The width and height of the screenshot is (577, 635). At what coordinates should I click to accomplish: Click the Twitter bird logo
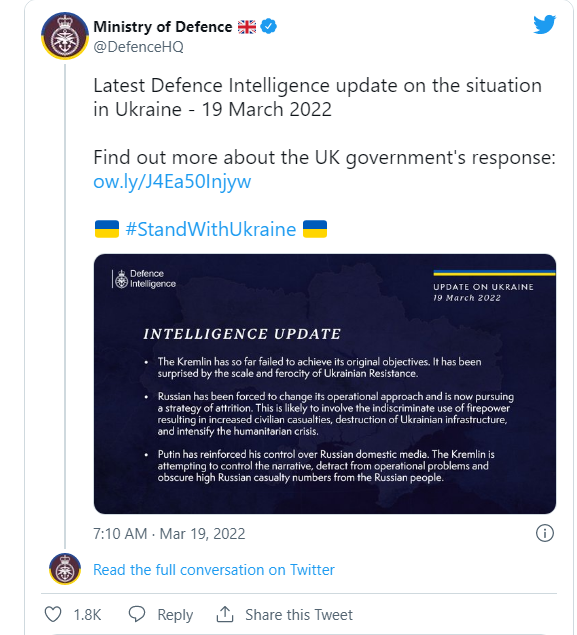click(544, 25)
